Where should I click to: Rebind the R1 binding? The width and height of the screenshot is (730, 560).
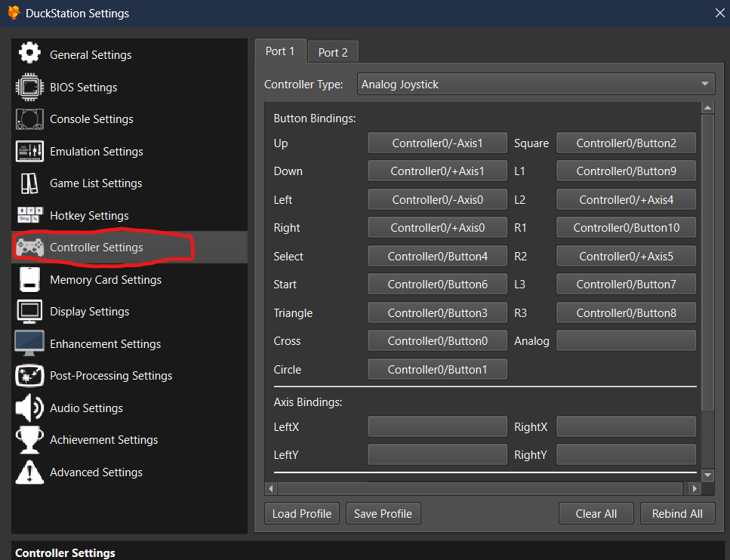[x=626, y=228]
